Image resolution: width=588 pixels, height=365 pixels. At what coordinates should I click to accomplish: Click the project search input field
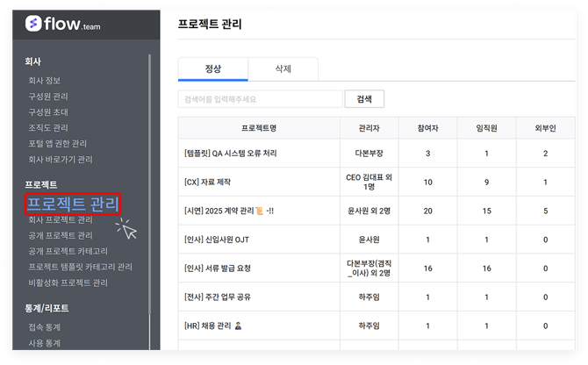(x=260, y=99)
